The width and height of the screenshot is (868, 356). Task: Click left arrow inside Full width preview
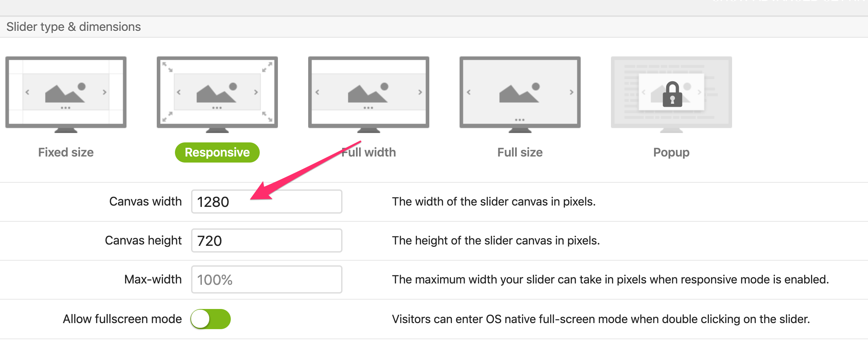click(x=317, y=92)
